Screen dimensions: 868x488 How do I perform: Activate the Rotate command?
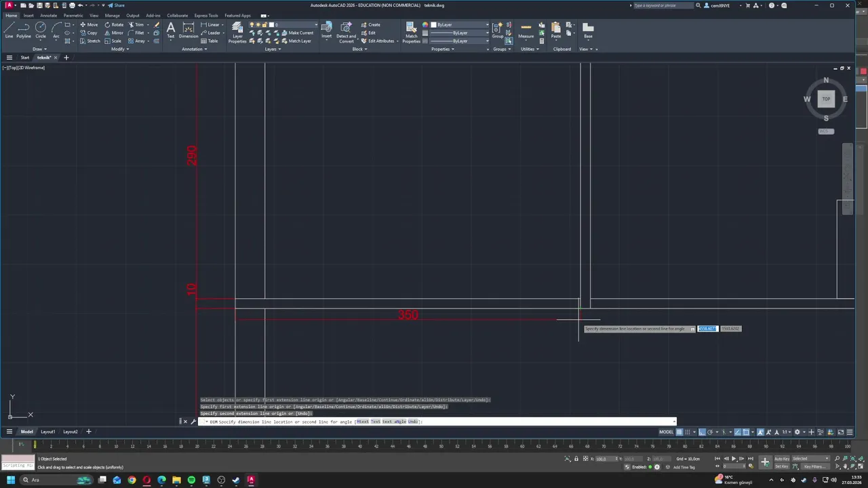pyautogui.click(x=114, y=24)
